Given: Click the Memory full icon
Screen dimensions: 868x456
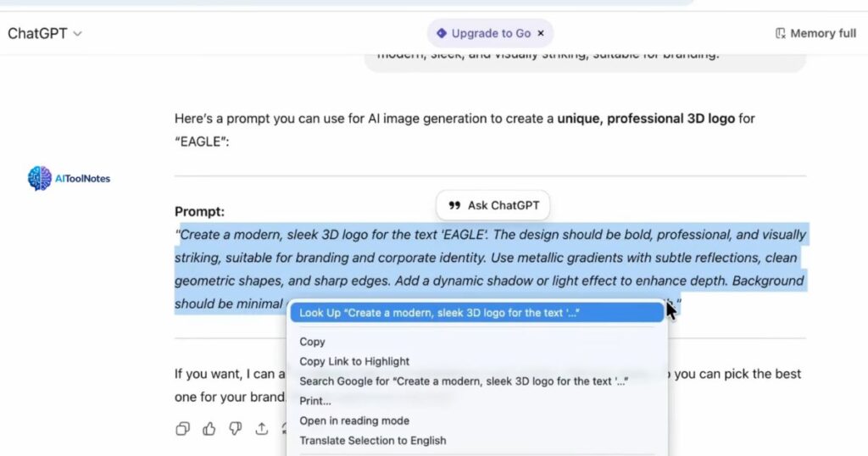Looking at the screenshot, I should [781, 34].
